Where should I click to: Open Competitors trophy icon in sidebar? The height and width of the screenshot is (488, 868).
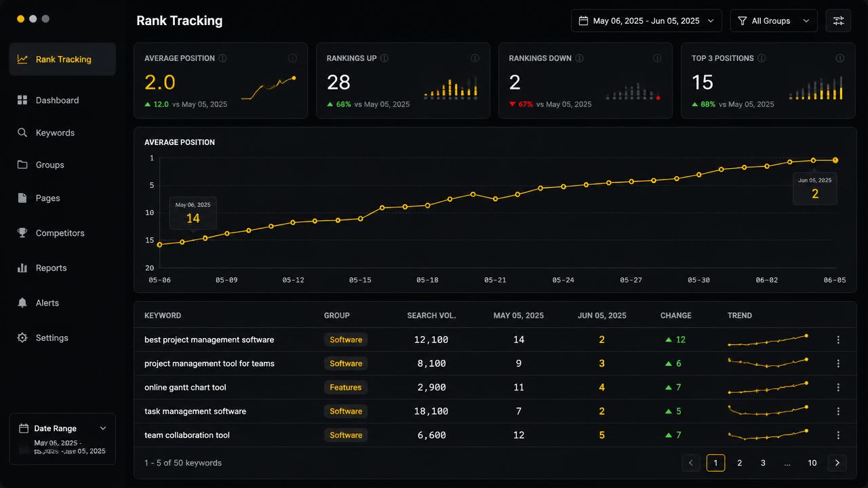(x=22, y=232)
